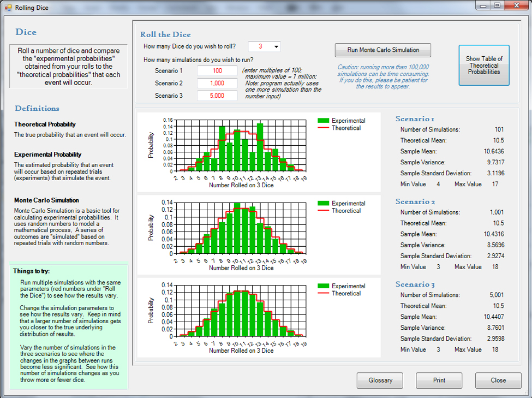The image size is (532, 398).
Task: Click red Theoretical line in top chart legend
Action: pyautogui.click(x=324, y=128)
